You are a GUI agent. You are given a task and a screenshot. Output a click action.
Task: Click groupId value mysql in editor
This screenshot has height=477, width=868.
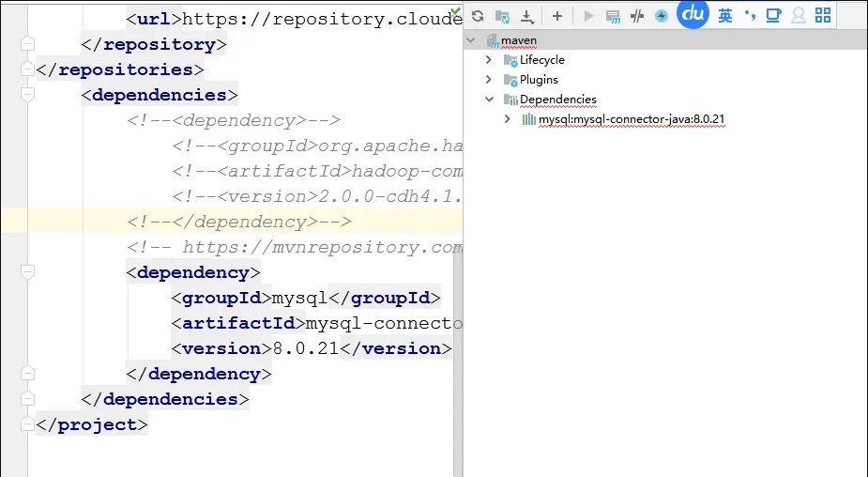click(300, 298)
